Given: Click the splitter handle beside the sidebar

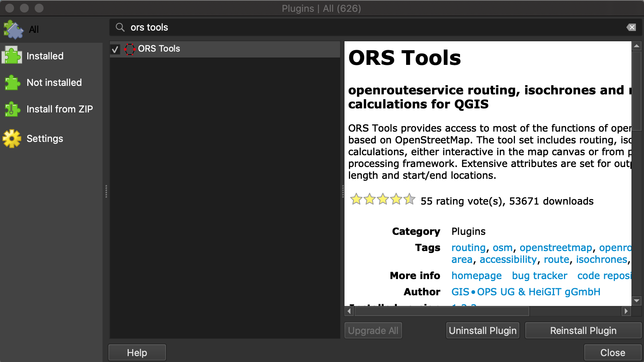Looking at the screenshot, I should click(106, 191).
